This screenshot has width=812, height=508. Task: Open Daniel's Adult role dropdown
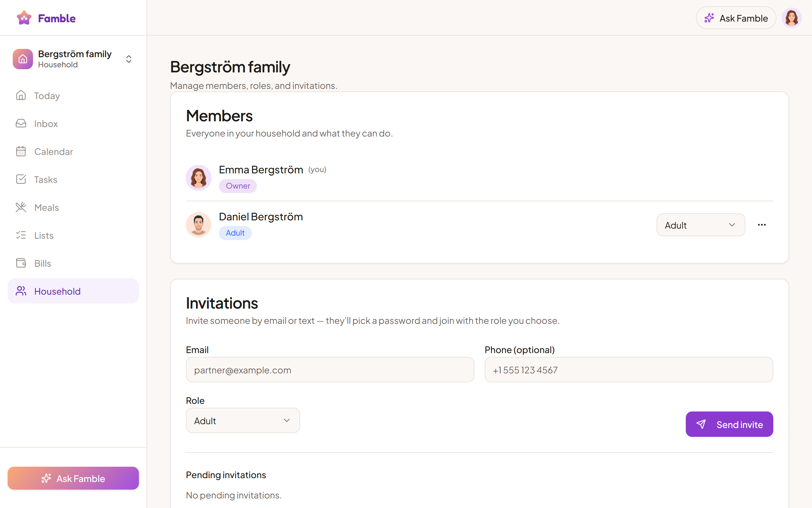(701, 225)
